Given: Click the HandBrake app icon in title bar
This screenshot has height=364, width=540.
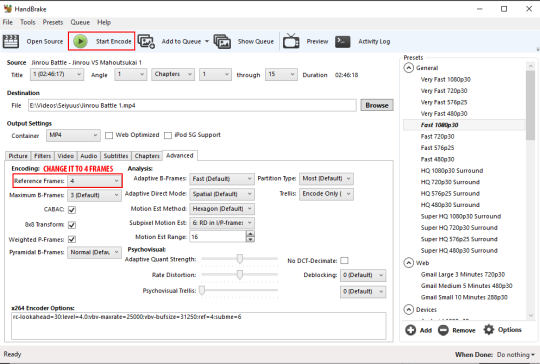Looking at the screenshot, I should pos(8,9).
